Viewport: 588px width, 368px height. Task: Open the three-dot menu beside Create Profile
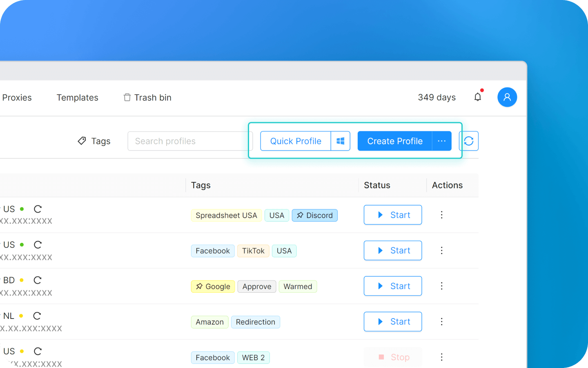441,141
